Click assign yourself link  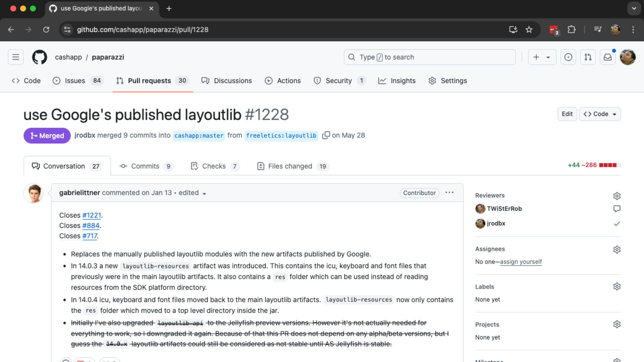point(521,262)
